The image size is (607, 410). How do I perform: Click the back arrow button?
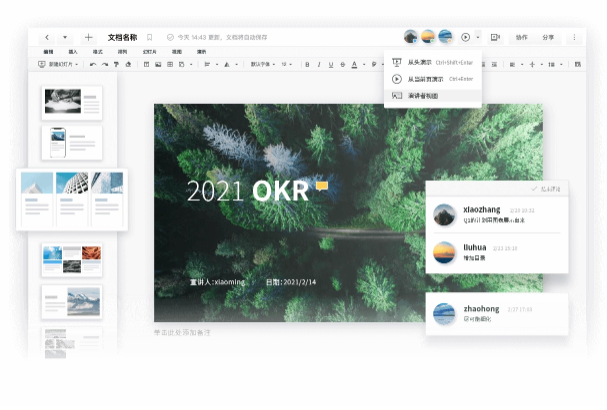(47, 37)
